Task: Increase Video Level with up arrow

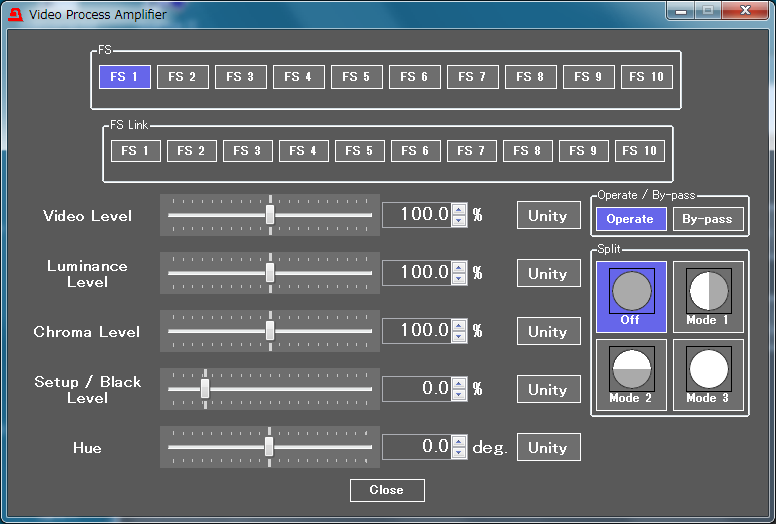Action: click(459, 210)
